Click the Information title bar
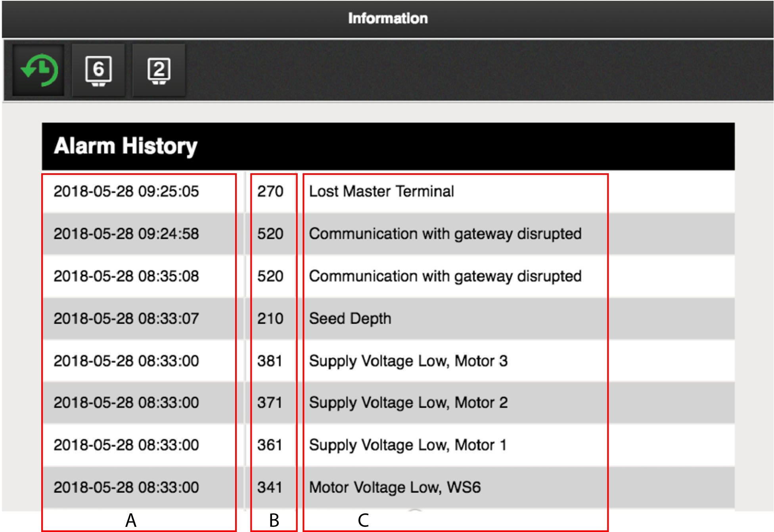The height and width of the screenshot is (532, 774). click(387, 19)
